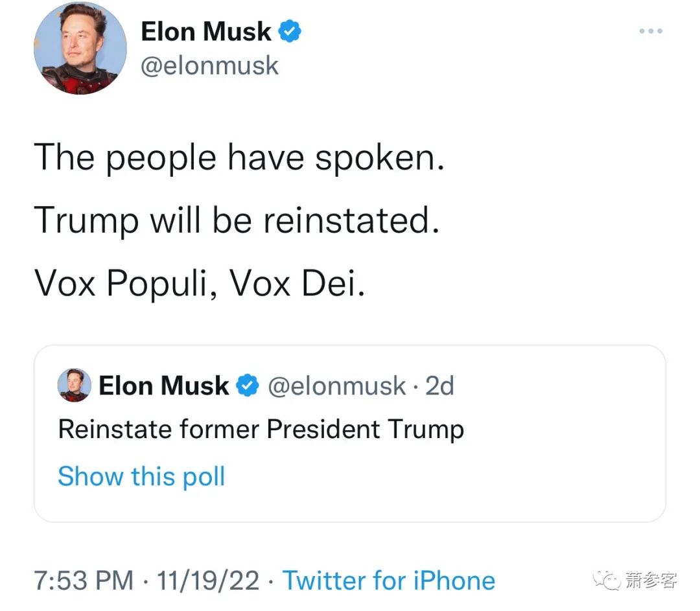Open the @elonmusk handle under the top name
700x611 pixels.
(x=210, y=66)
